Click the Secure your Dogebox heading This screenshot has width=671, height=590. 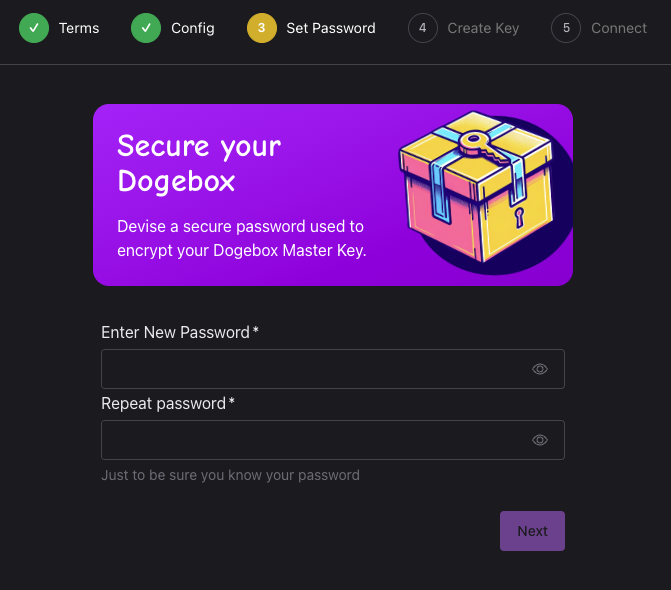[x=199, y=164]
